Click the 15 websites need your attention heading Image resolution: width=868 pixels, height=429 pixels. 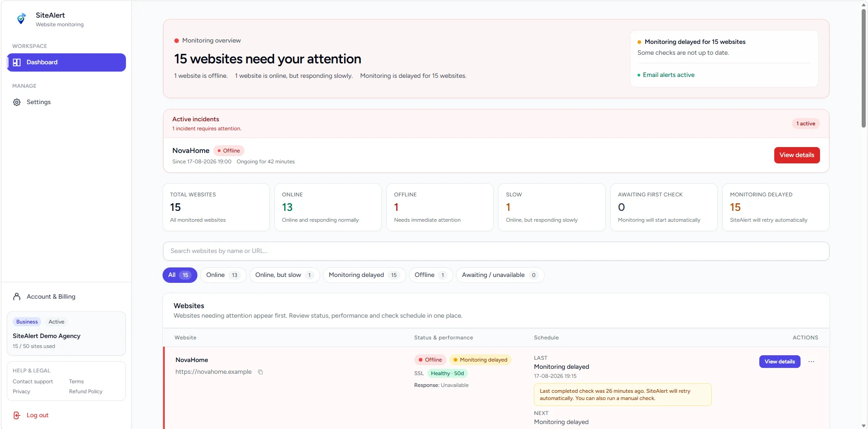click(x=268, y=59)
